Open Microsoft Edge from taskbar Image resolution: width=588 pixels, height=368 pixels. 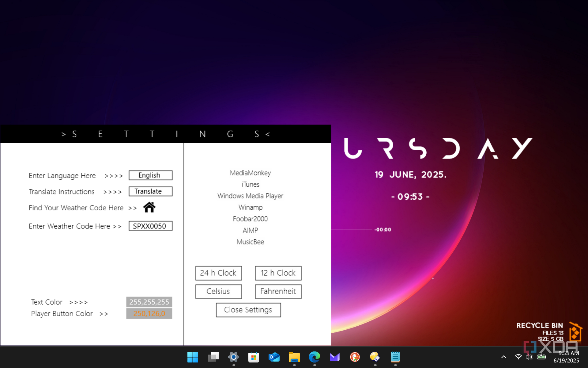click(x=314, y=357)
